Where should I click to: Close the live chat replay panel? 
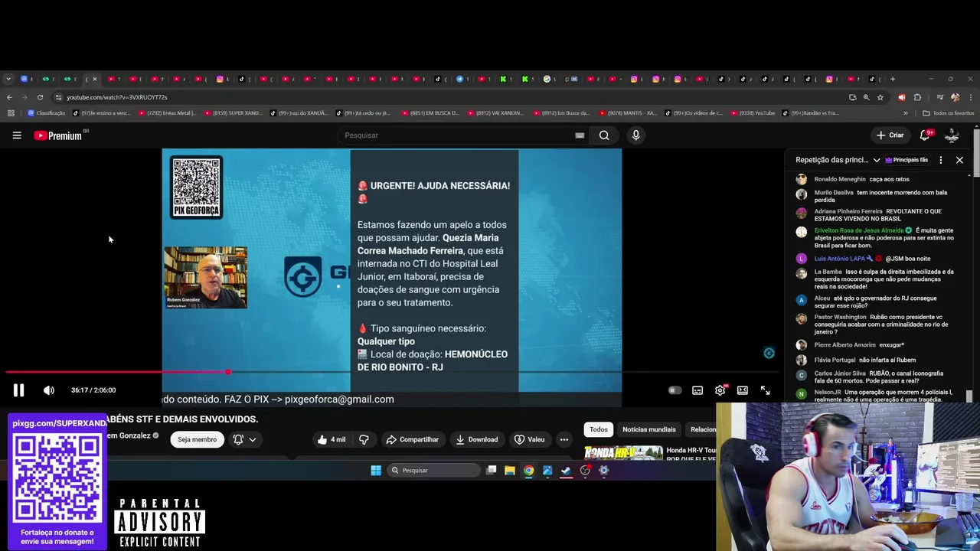pos(959,160)
